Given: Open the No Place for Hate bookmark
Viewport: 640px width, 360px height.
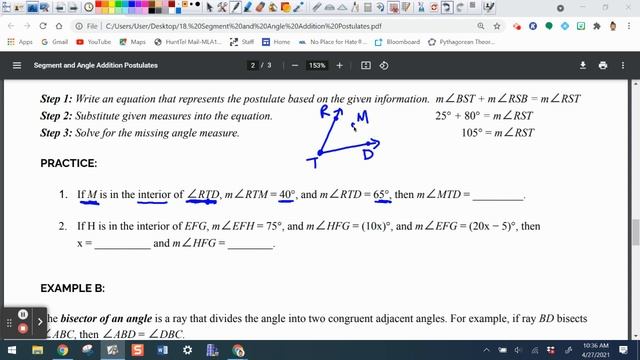Looking at the screenshot, I should coord(333,42).
